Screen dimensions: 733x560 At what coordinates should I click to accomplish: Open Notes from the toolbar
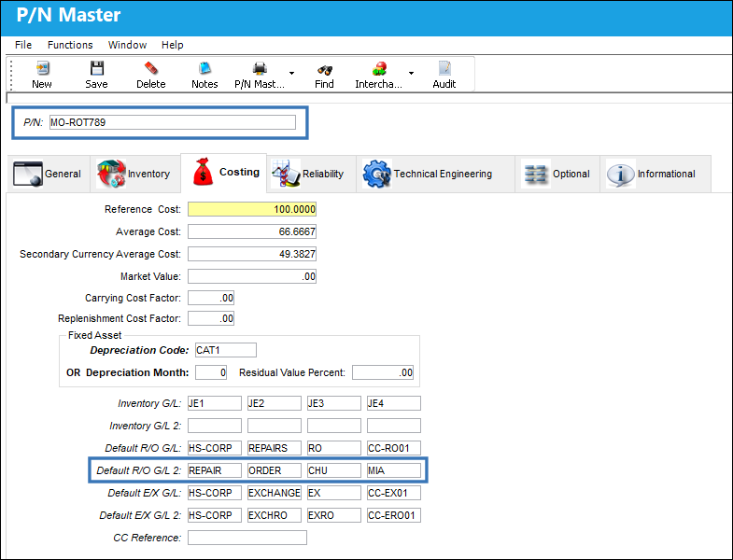coord(204,69)
